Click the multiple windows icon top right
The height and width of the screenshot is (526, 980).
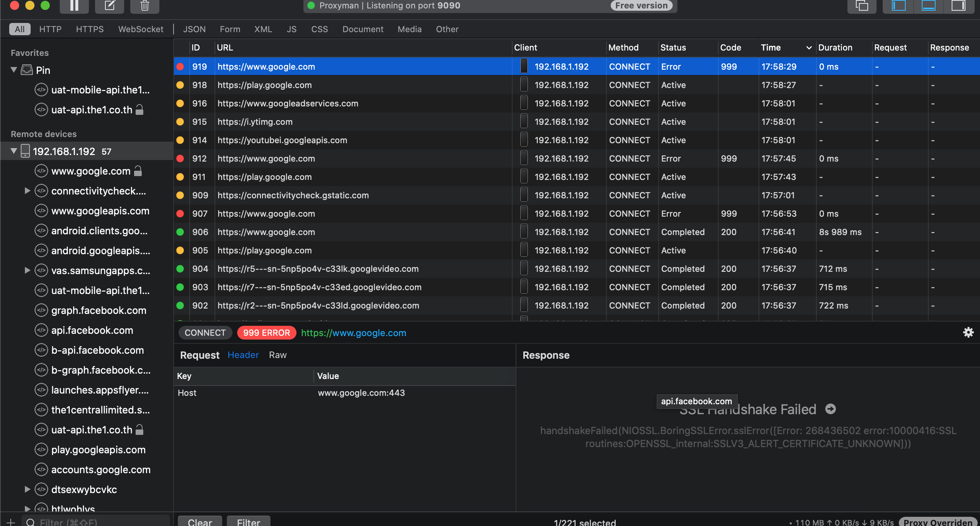(x=862, y=6)
